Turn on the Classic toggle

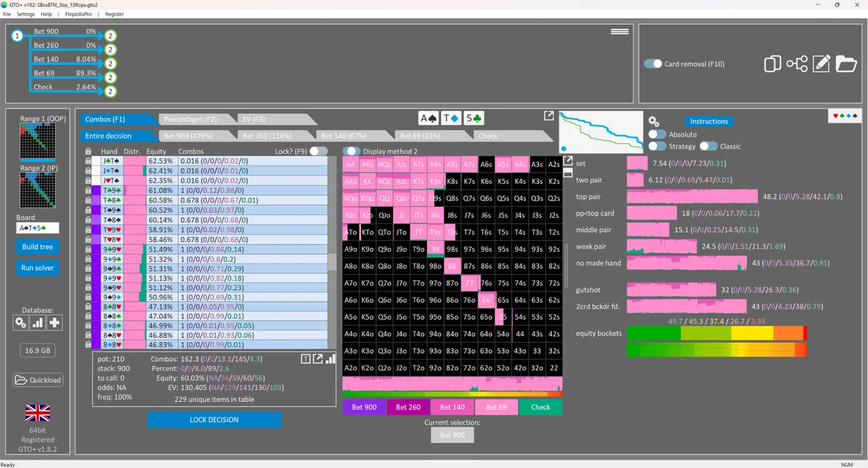click(x=708, y=146)
